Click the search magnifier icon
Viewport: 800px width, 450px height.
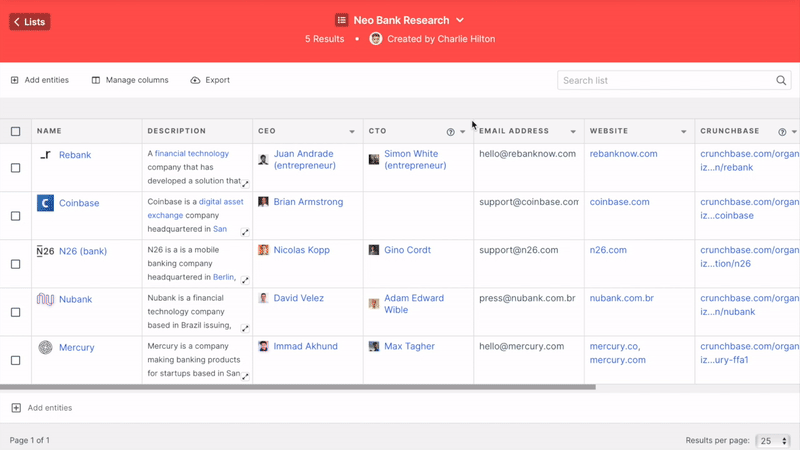pos(781,80)
